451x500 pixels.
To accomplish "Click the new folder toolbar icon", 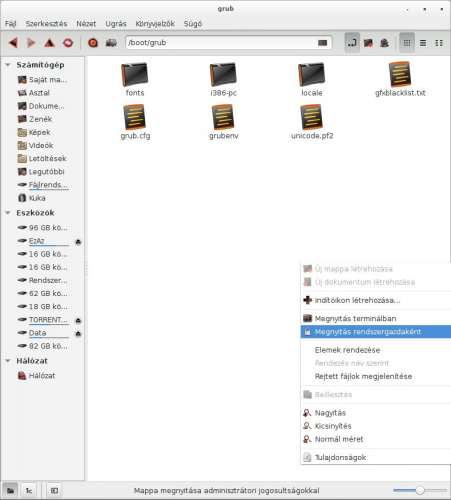I will coord(368,43).
